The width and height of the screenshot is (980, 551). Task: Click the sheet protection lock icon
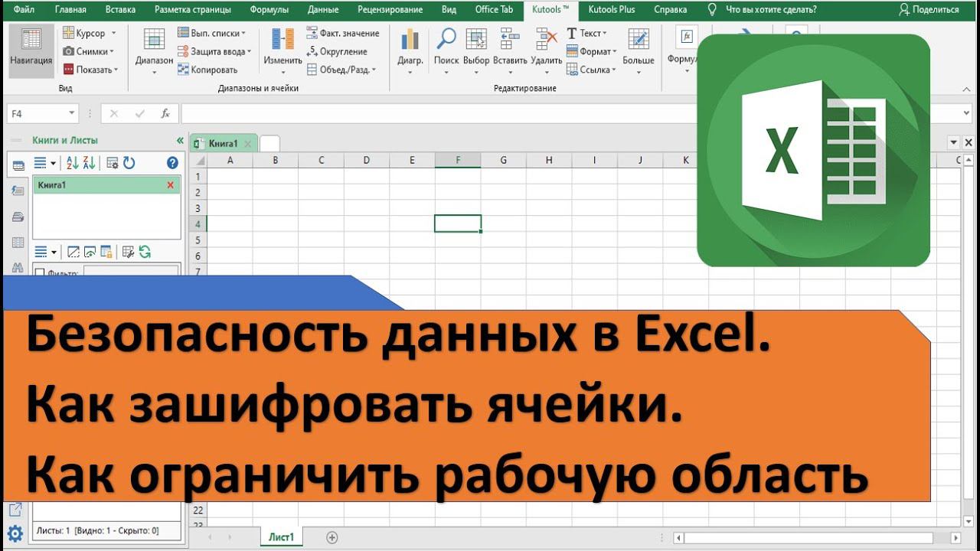[x=106, y=252]
